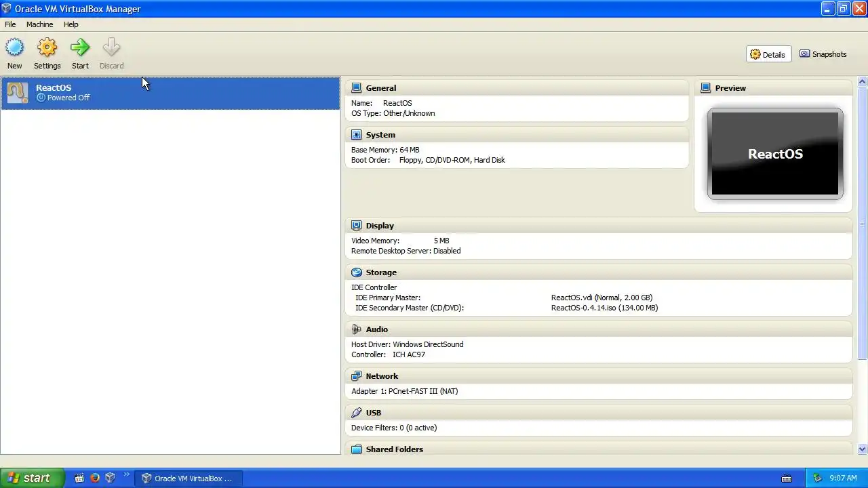The height and width of the screenshot is (488, 868).
Task: Click the ReactOS-0.4.14.iso entry
Action: point(604,308)
